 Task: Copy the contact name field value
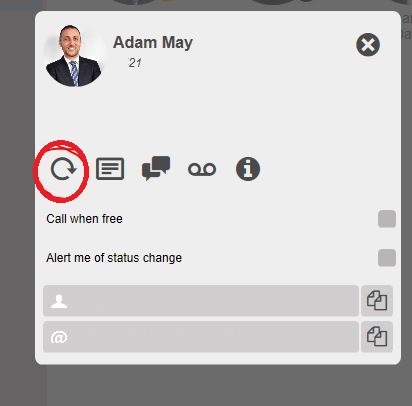click(x=377, y=300)
